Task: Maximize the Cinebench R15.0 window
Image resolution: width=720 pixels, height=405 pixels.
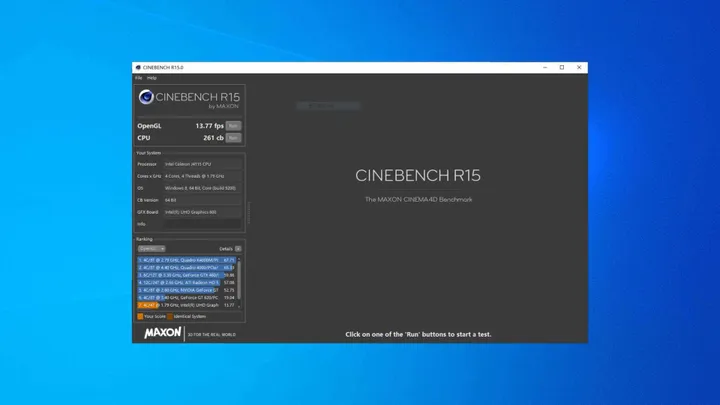Action: 562,68
